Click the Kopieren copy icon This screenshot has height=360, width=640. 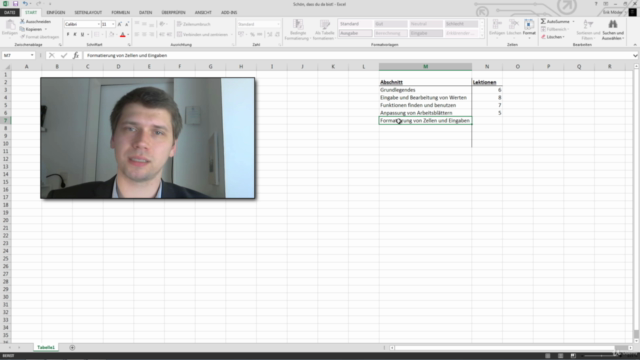pyautogui.click(x=22, y=29)
